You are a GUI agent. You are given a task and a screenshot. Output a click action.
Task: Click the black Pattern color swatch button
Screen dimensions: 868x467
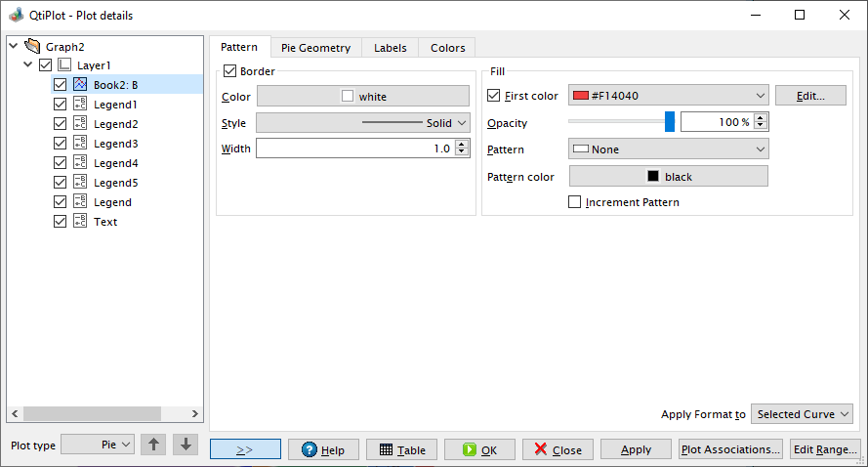pyautogui.click(x=669, y=176)
